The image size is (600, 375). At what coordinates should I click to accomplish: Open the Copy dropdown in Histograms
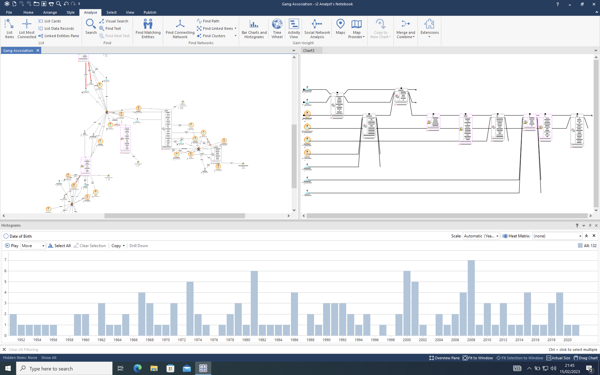(x=118, y=246)
